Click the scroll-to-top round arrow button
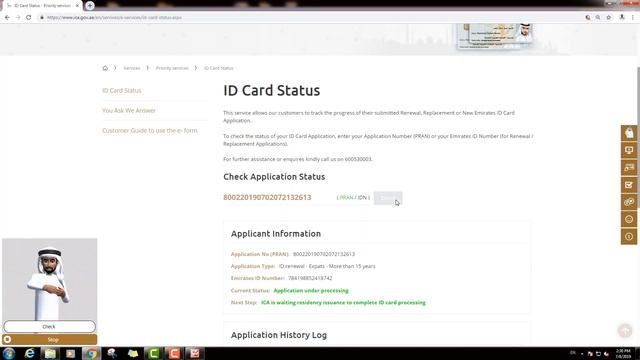640x360 pixels. click(x=625, y=331)
